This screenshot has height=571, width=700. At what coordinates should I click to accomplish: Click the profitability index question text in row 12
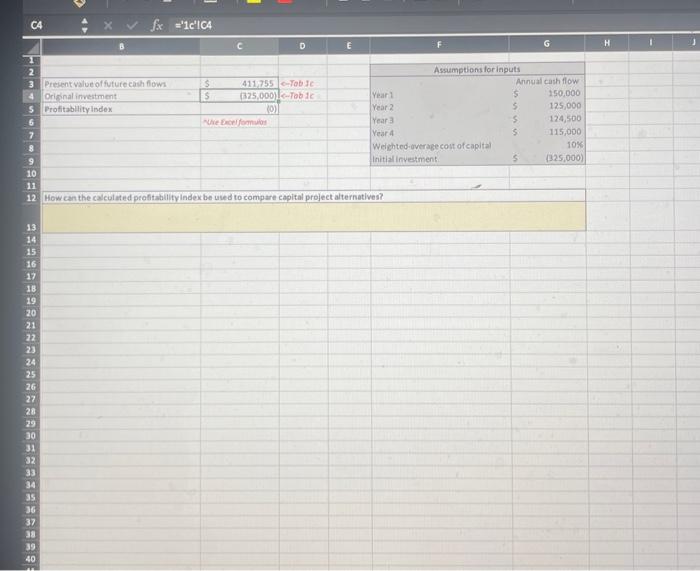213,197
